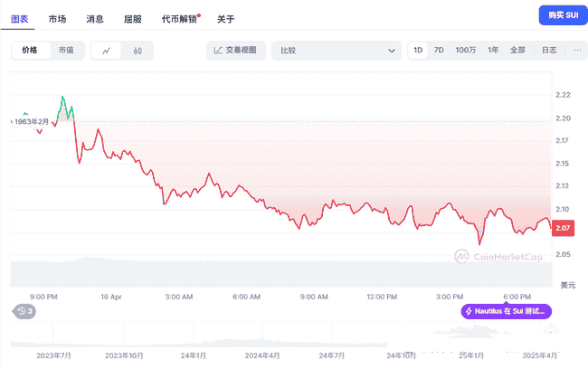Screen dimensions: 588x369
Task: Open the 交易视图 trading view button
Action: coord(234,51)
